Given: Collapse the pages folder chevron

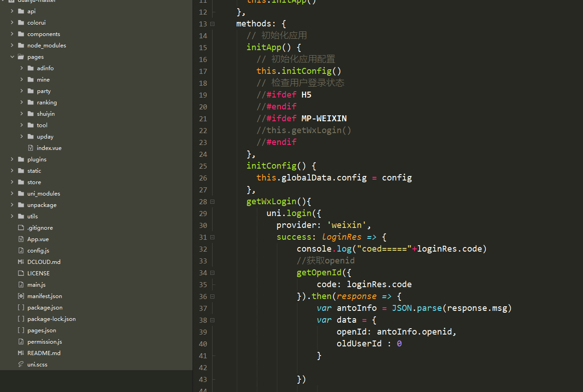Looking at the screenshot, I should [12, 57].
